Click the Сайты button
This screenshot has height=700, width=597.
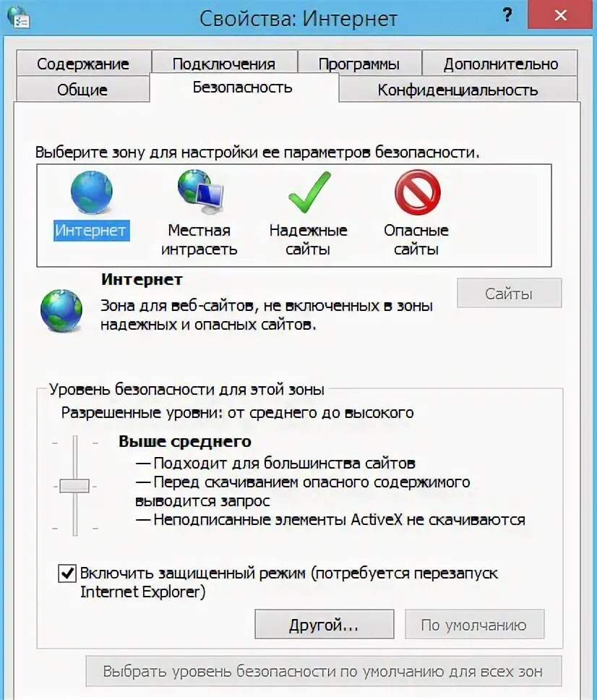[509, 294]
